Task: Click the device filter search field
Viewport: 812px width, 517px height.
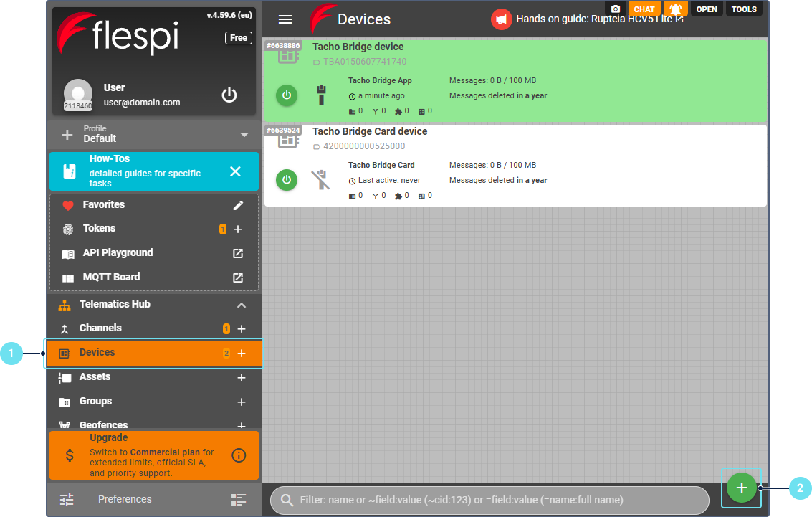Action: 490,501
